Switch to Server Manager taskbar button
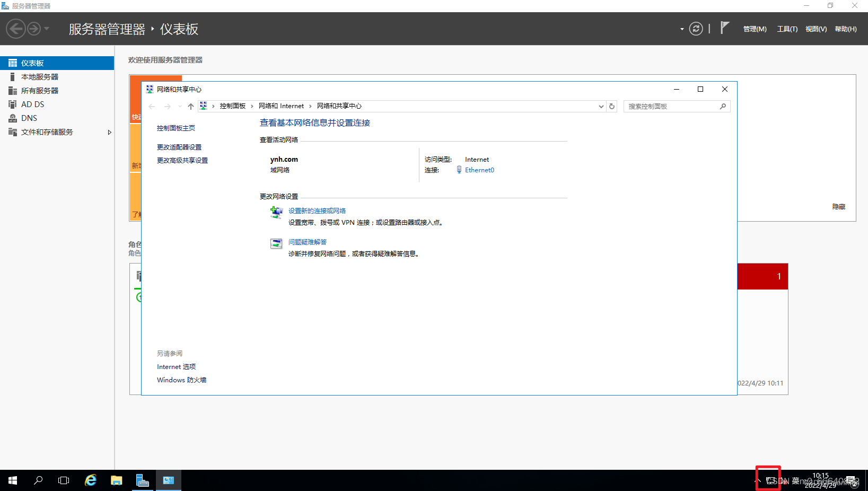 click(143, 480)
